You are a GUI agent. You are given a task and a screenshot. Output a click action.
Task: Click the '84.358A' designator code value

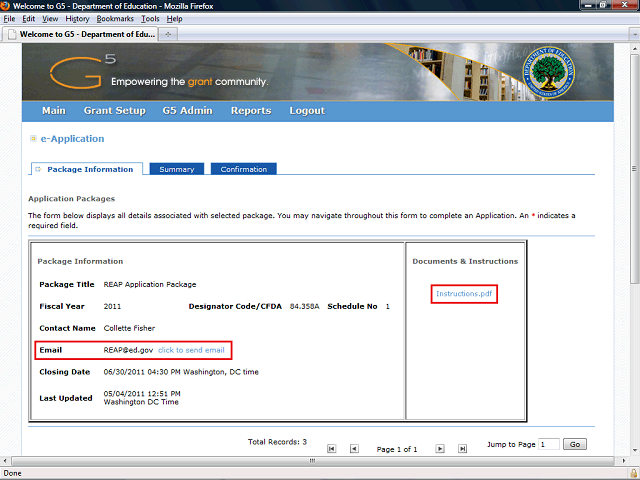(x=304, y=306)
